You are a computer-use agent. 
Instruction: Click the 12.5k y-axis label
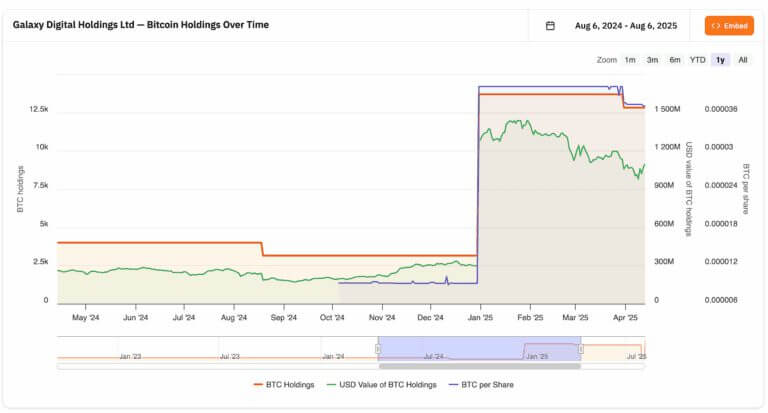click(x=39, y=109)
